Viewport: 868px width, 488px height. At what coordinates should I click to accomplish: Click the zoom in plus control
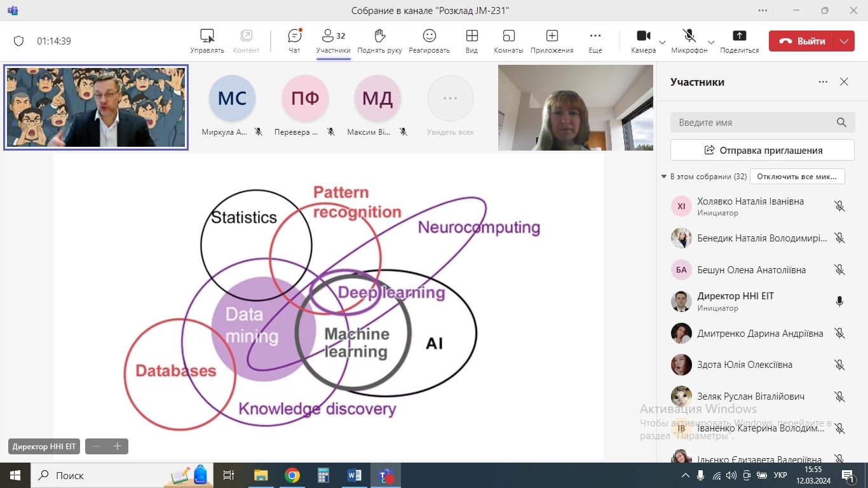(117, 447)
